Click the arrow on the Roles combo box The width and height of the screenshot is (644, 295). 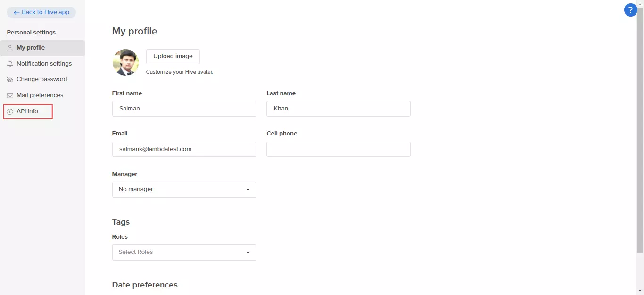(248, 253)
